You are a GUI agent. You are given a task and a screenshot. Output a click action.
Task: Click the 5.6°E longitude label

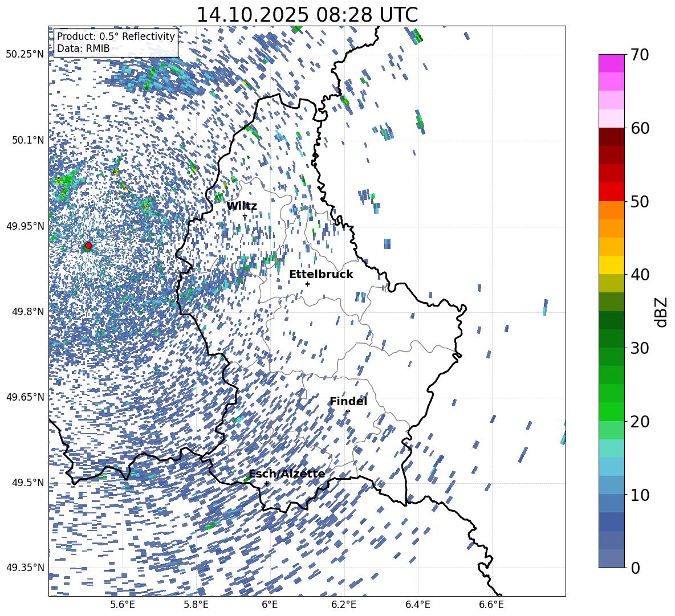click(x=123, y=605)
